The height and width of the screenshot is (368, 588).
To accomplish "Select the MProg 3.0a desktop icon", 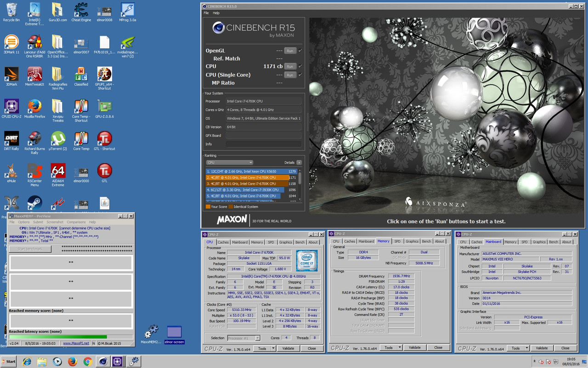I will tap(127, 12).
